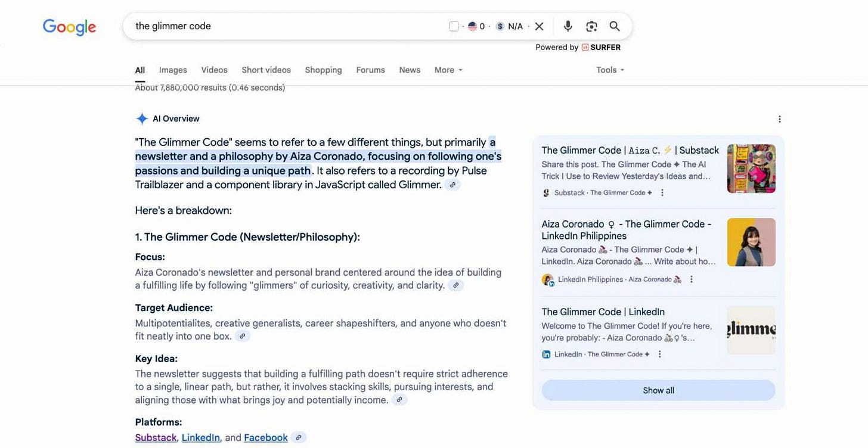Open the Tools dropdown
The height and width of the screenshot is (448, 868).
tap(610, 70)
